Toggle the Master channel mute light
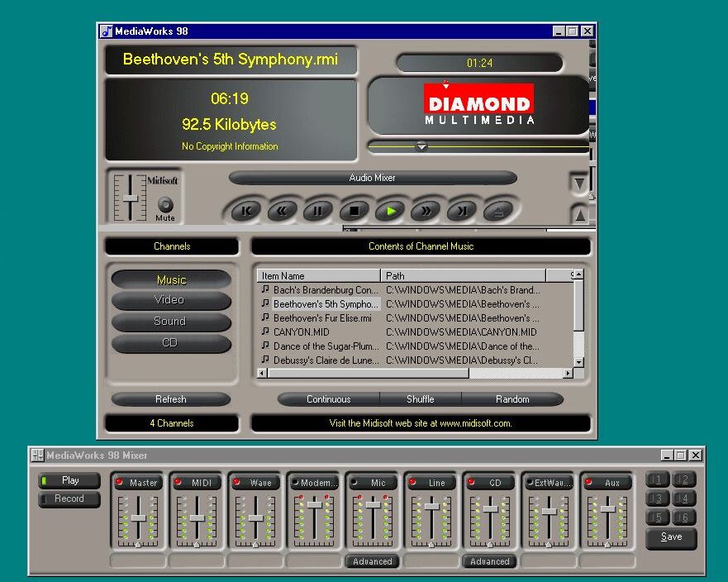728x582 pixels. point(119,482)
